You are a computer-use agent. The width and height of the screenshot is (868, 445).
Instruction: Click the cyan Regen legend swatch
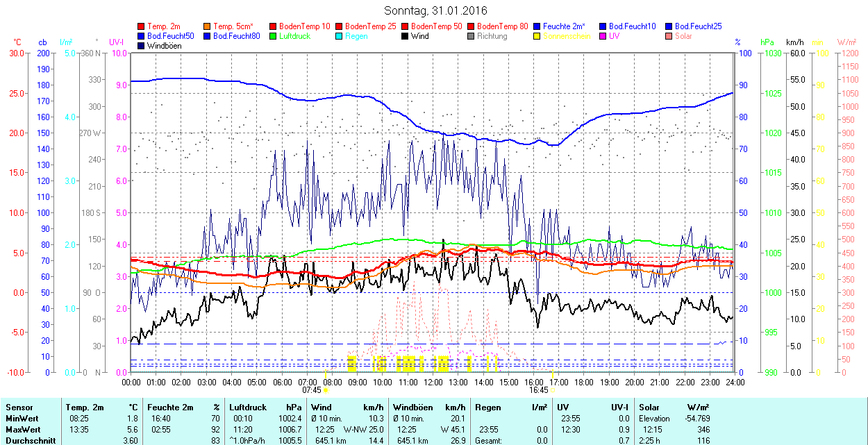(340, 36)
